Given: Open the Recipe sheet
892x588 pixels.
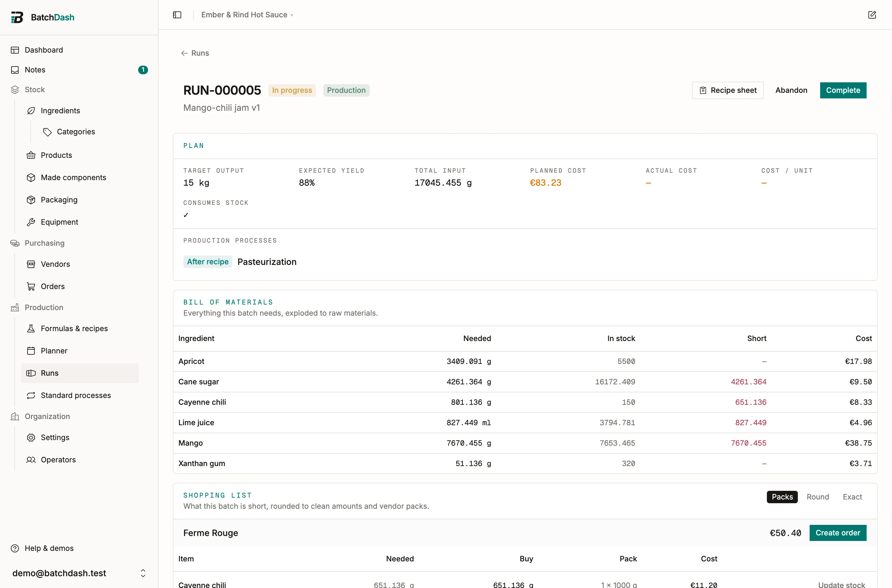Looking at the screenshot, I should 728,90.
